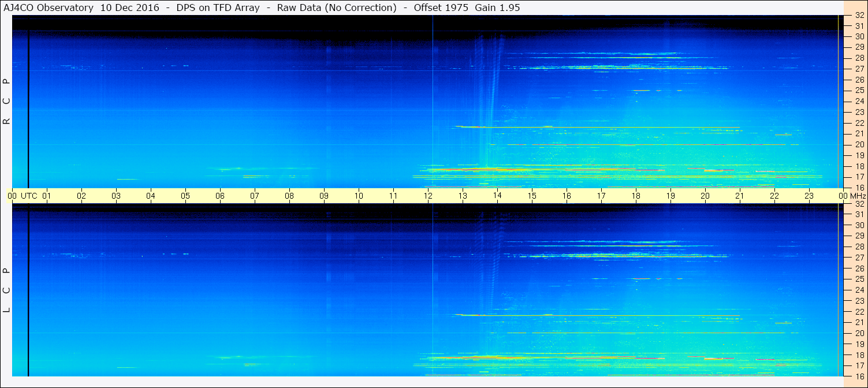Viewport: 868px width, 388px height.
Task: Click 22 on the LCP frequency scale
Action: point(859,311)
